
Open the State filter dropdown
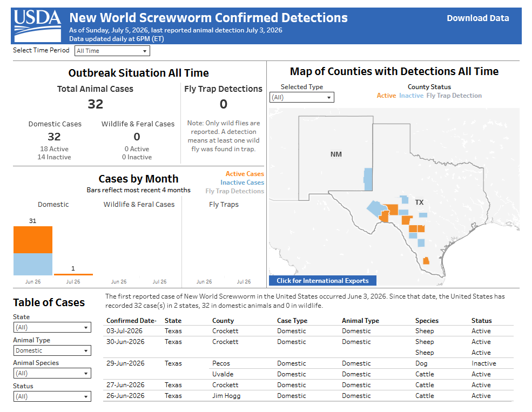(52, 327)
